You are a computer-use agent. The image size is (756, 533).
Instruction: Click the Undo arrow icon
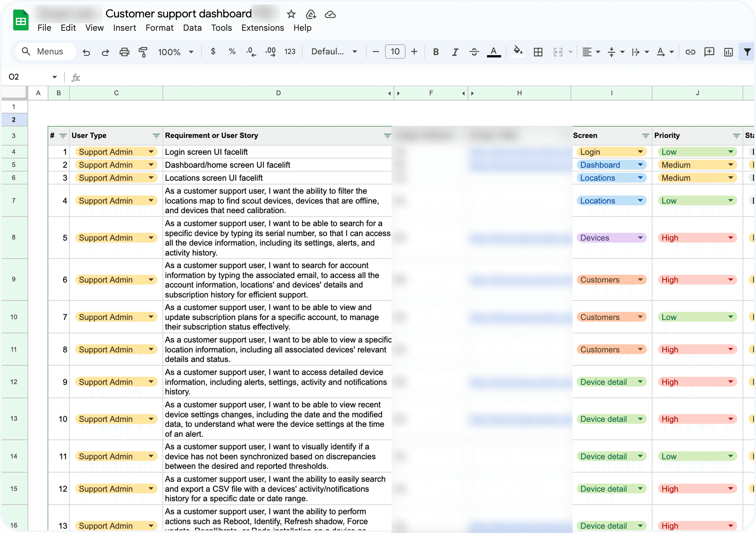86,52
